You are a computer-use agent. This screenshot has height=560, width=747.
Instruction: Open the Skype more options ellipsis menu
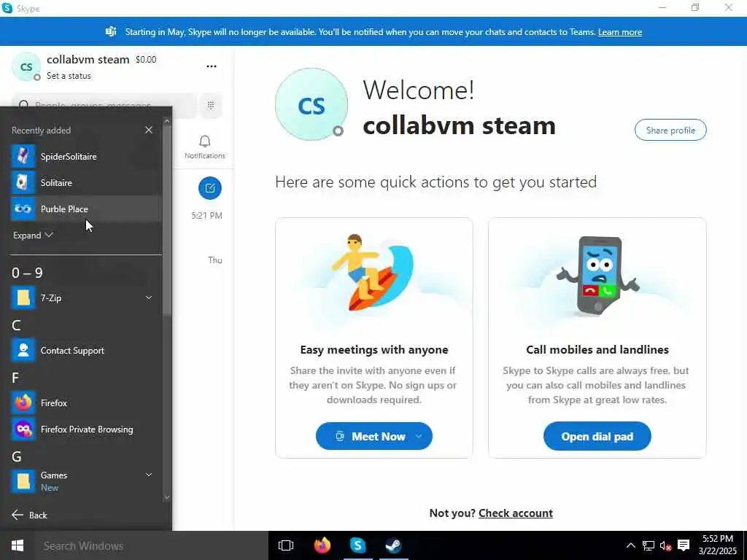click(212, 66)
